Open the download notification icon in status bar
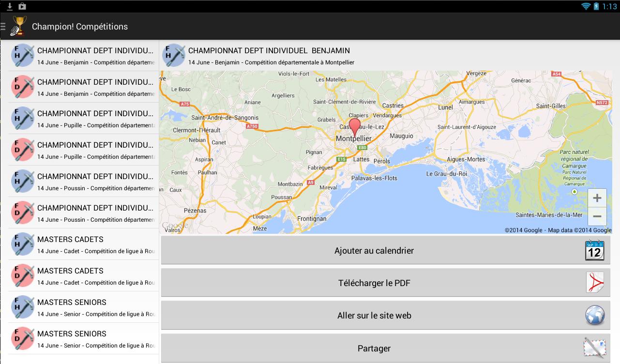The width and height of the screenshot is (620, 364). (9, 6)
